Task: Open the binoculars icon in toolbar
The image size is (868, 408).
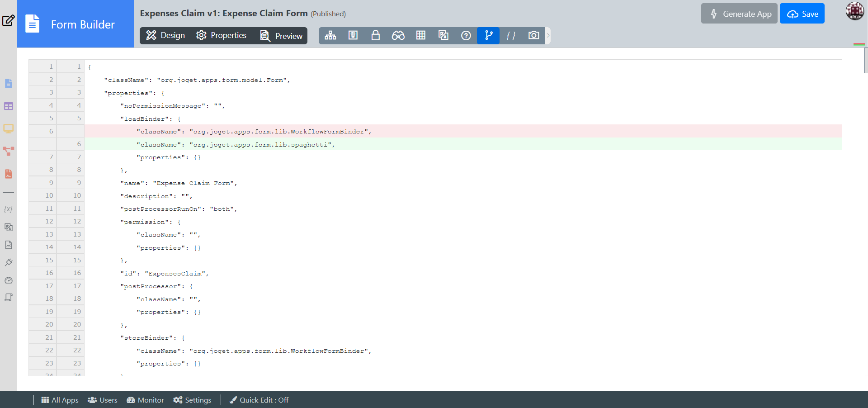Action: point(398,35)
